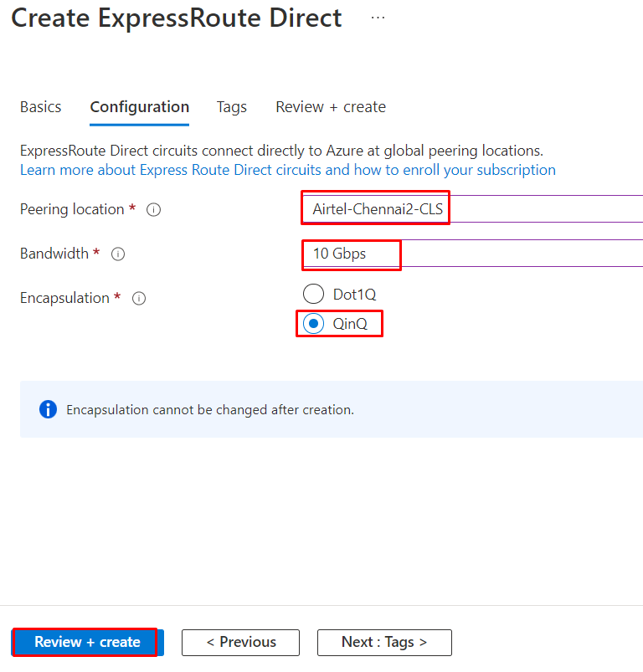The image size is (643, 672).
Task: Select the QinQ encapsulation radio button
Action: point(313,324)
